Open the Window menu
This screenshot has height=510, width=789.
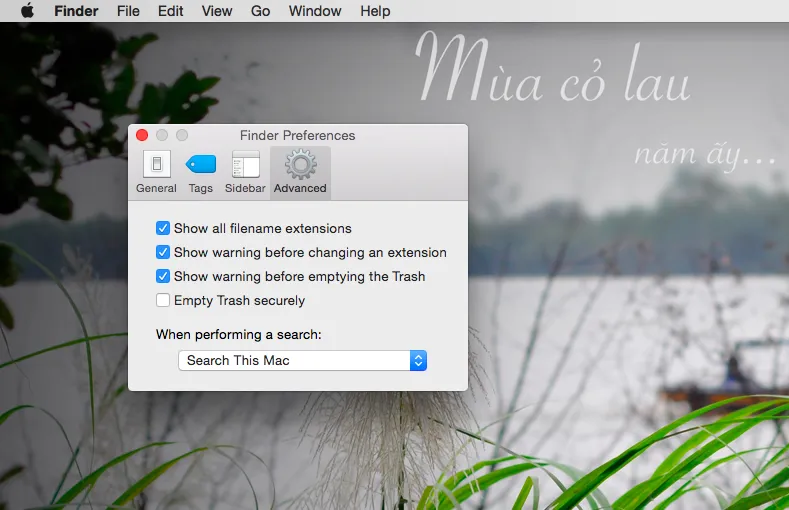coord(313,11)
